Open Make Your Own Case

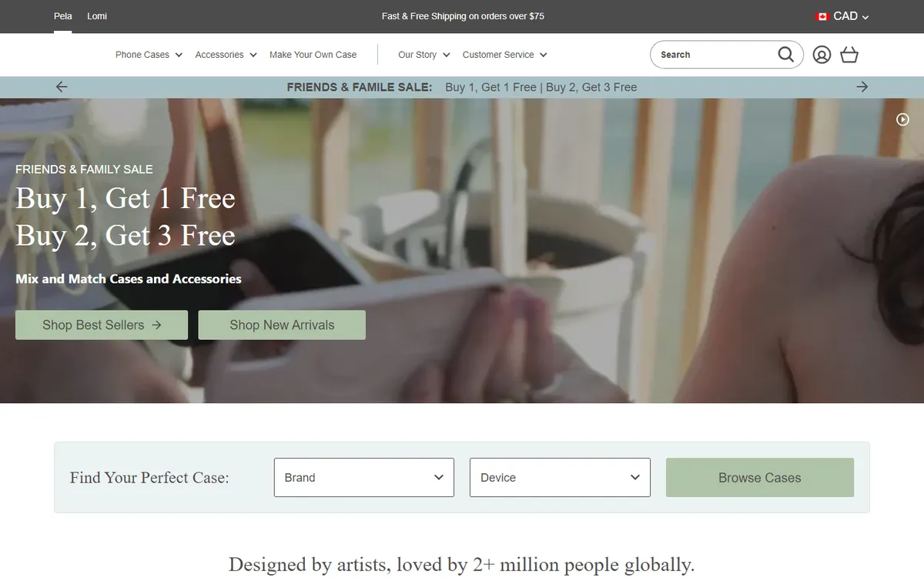(x=313, y=55)
